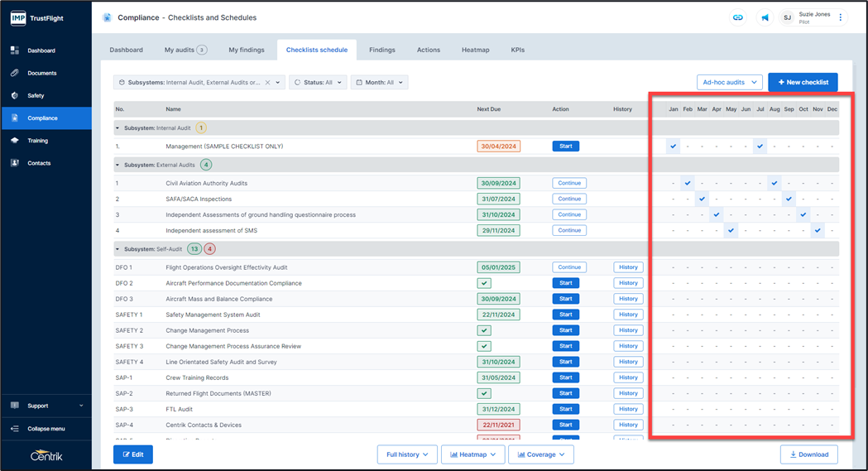Open Documents from the sidebar

point(14,73)
